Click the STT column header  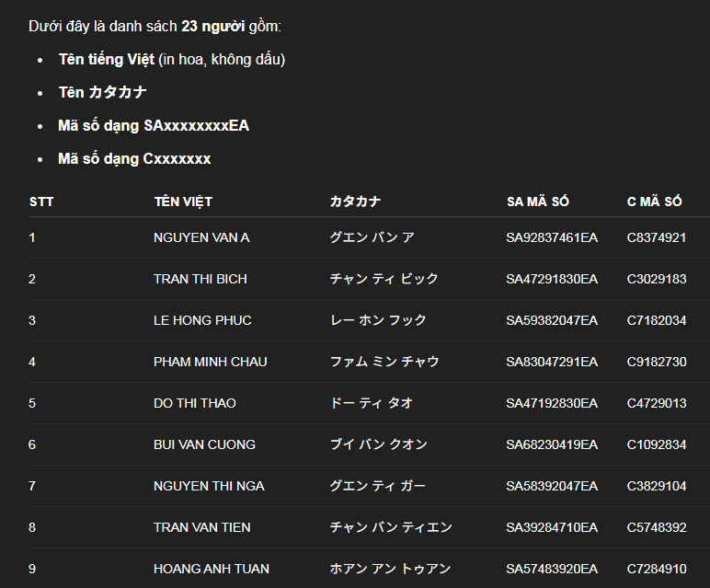click(x=41, y=202)
